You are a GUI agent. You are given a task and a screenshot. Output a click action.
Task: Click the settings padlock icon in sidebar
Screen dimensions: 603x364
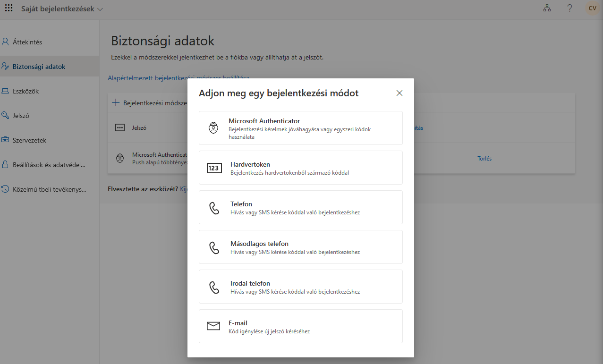[x=5, y=165]
